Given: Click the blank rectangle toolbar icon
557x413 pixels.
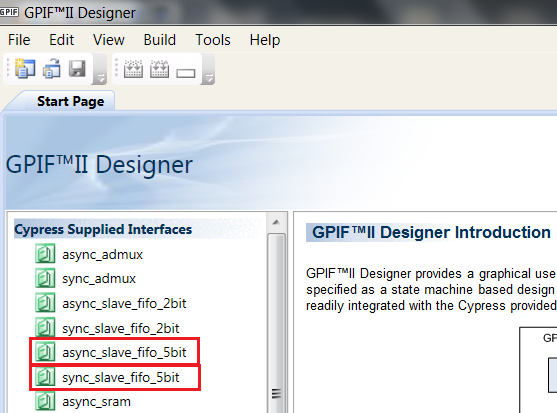Looking at the screenshot, I should pos(186,73).
